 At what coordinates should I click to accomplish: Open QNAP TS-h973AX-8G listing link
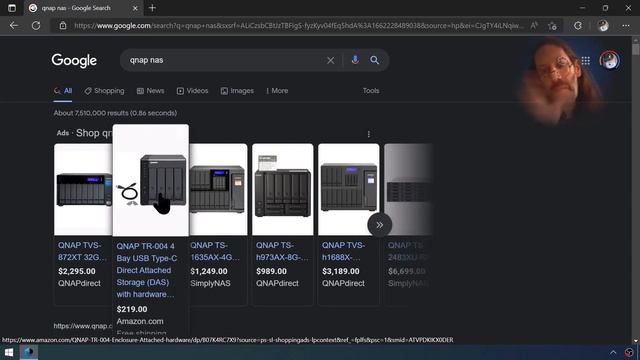pyautogui.click(x=282, y=251)
